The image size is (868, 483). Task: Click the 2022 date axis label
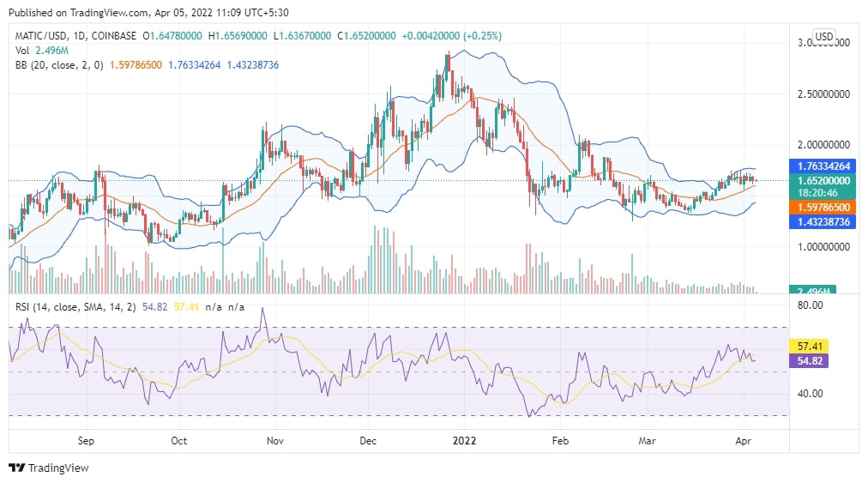464,441
